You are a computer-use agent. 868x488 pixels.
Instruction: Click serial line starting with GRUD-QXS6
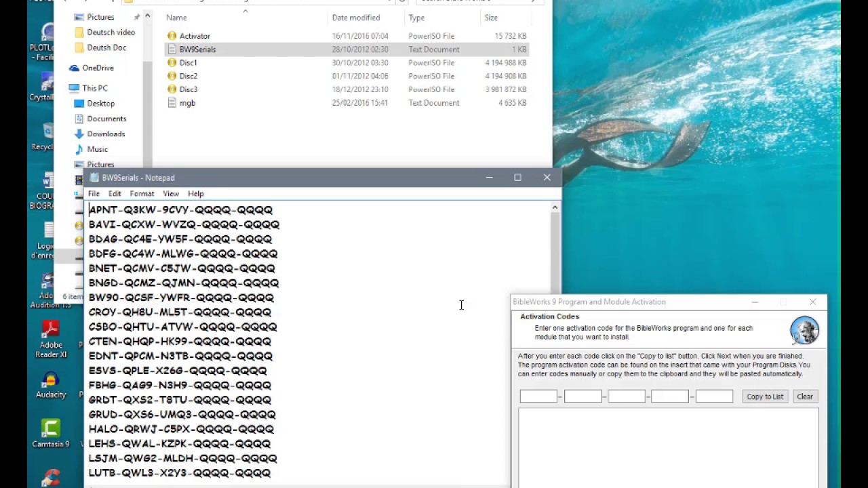(182, 415)
